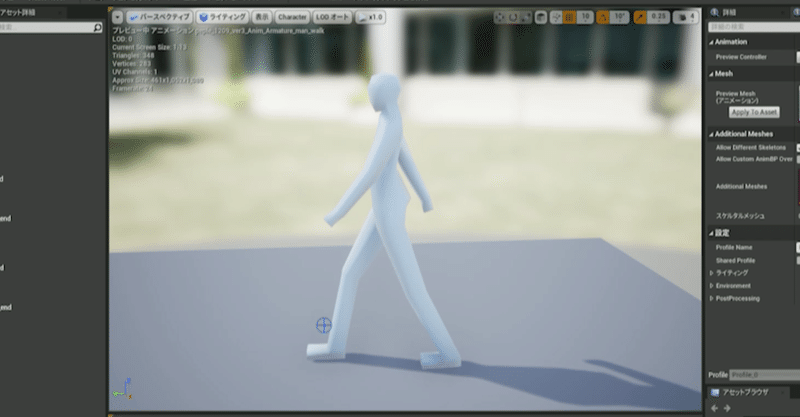
Task: Click the Allow Custom AnimBP Over label
Action: (754, 159)
